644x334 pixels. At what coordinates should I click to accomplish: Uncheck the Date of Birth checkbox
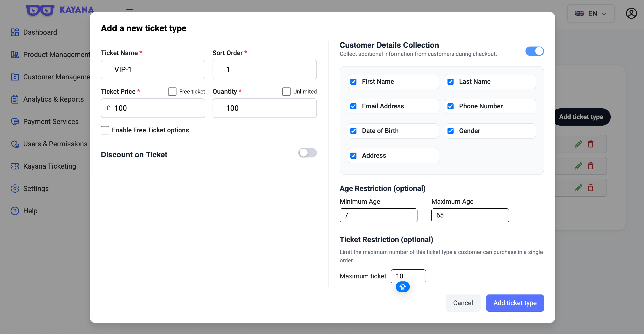(x=353, y=131)
